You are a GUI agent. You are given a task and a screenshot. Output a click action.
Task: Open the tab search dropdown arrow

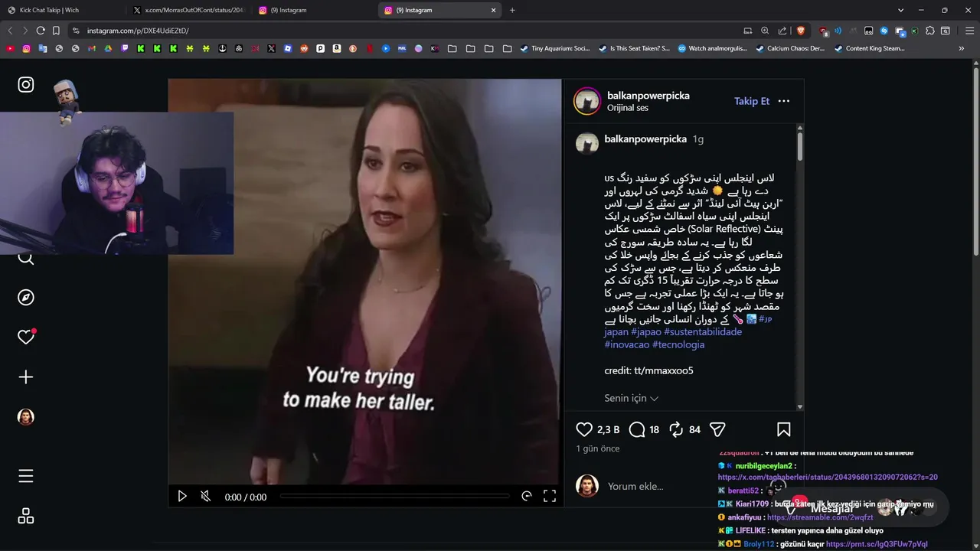tap(900, 10)
